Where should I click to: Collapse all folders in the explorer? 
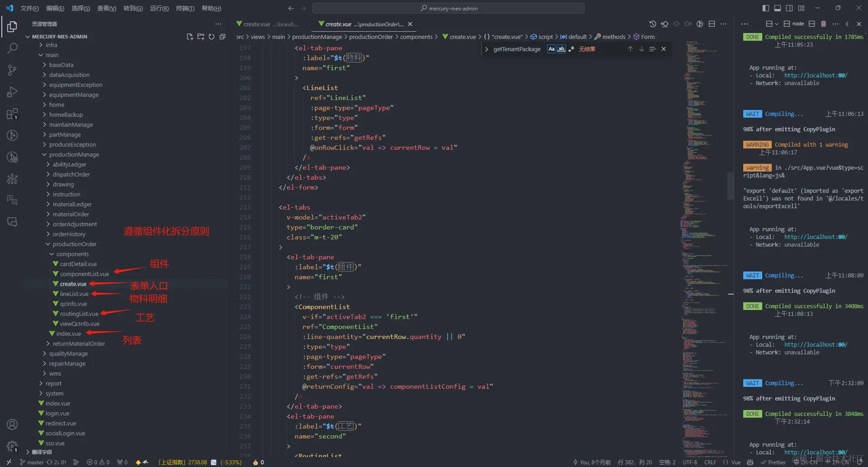coord(222,37)
